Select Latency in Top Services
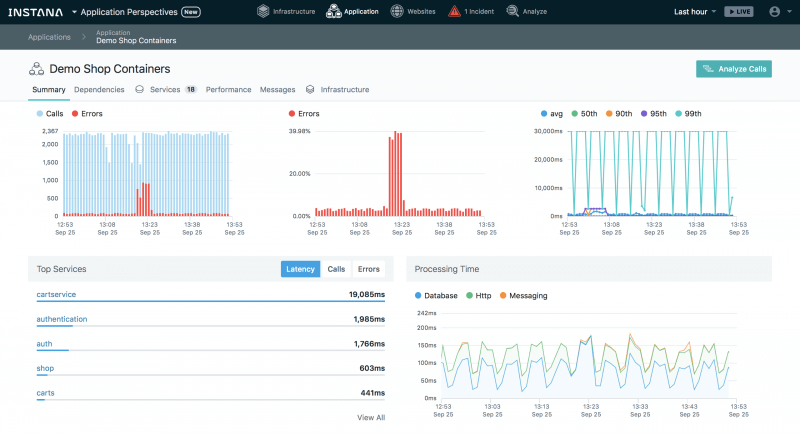The width and height of the screenshot is (800, 434). pos(301,269)
